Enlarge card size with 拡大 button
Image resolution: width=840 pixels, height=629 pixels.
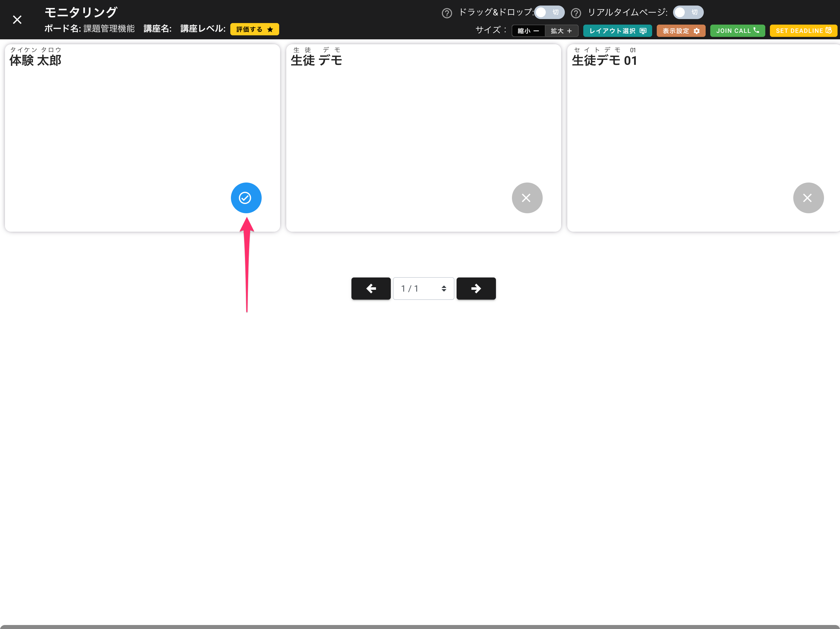tap(561, 31)
